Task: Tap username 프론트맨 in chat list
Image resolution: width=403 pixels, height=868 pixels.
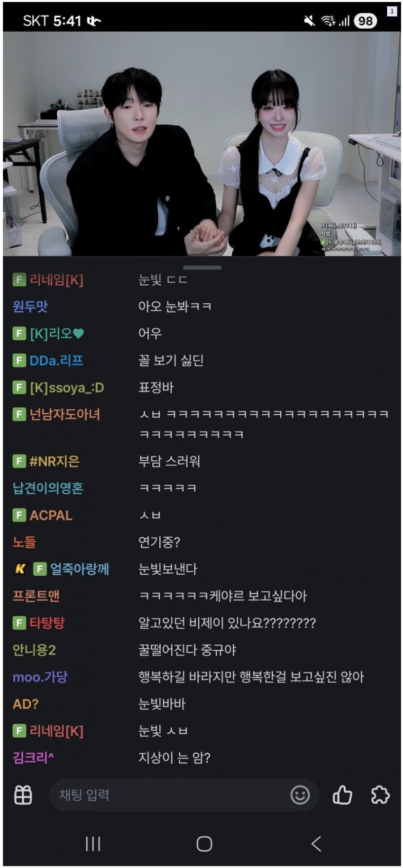Action: [36, 596]
